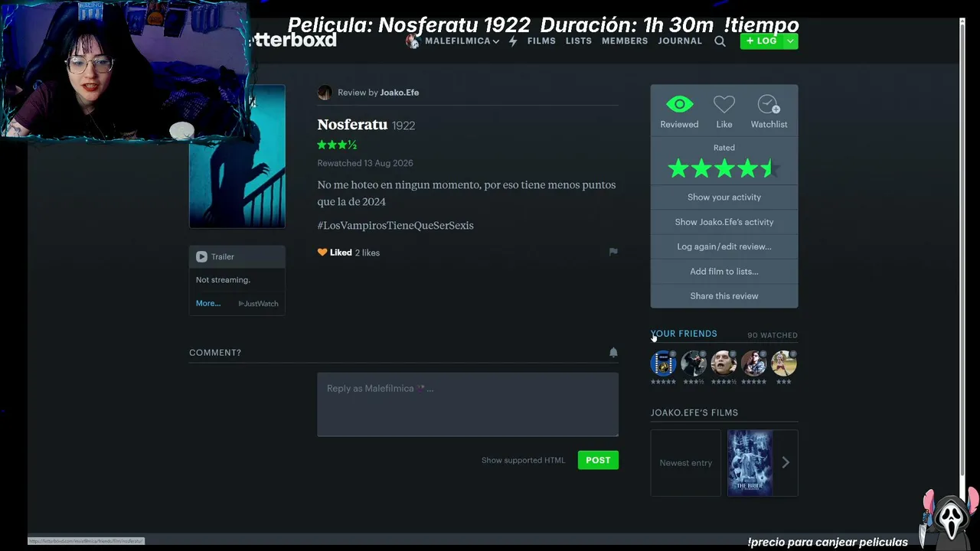This screenshot has width=980, height=551.
Task: Choose Log again/edit review...
Action: [724, 246]
